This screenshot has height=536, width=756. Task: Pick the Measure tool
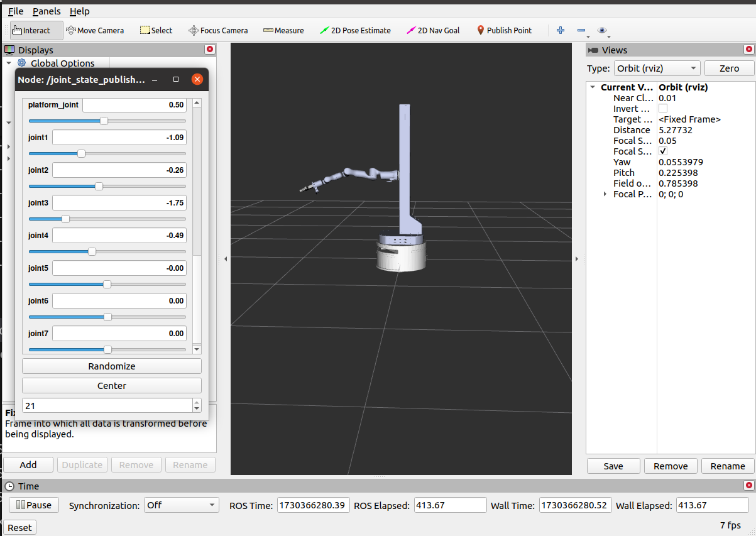click(x=283, y=30)
